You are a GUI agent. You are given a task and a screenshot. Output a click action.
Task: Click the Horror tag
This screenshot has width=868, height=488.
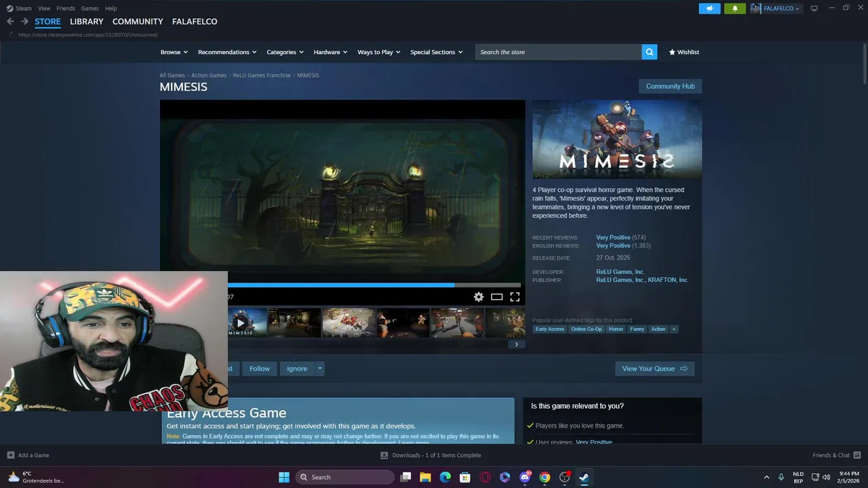[616, 329]
